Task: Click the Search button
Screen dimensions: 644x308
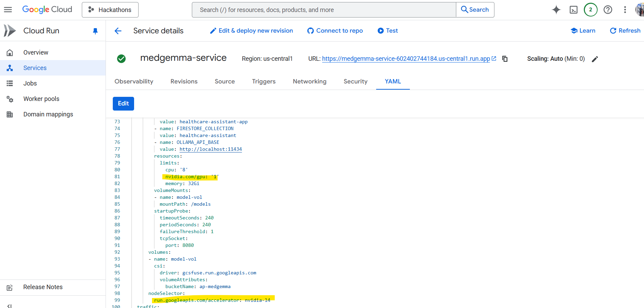Action: click(x=475, y=10)
